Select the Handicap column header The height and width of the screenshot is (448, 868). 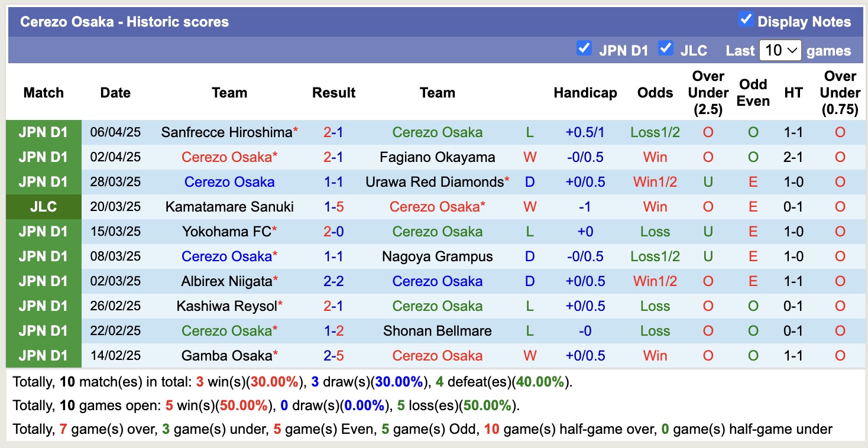(585, 93)
